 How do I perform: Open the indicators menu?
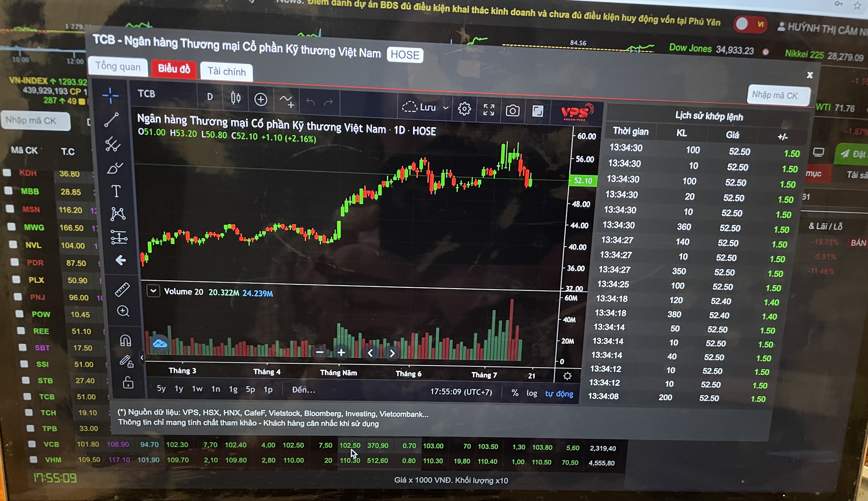pyautogui.click(x=286, y=101)
